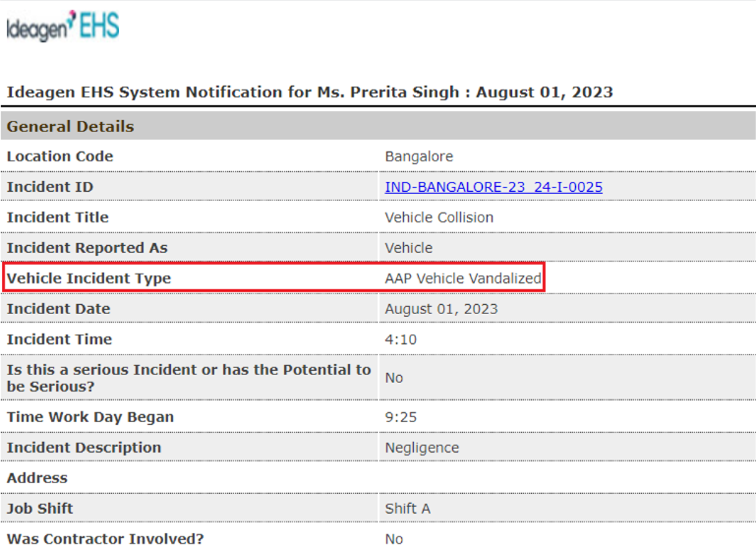Click the Negligence incident description text

pos(422,448)
